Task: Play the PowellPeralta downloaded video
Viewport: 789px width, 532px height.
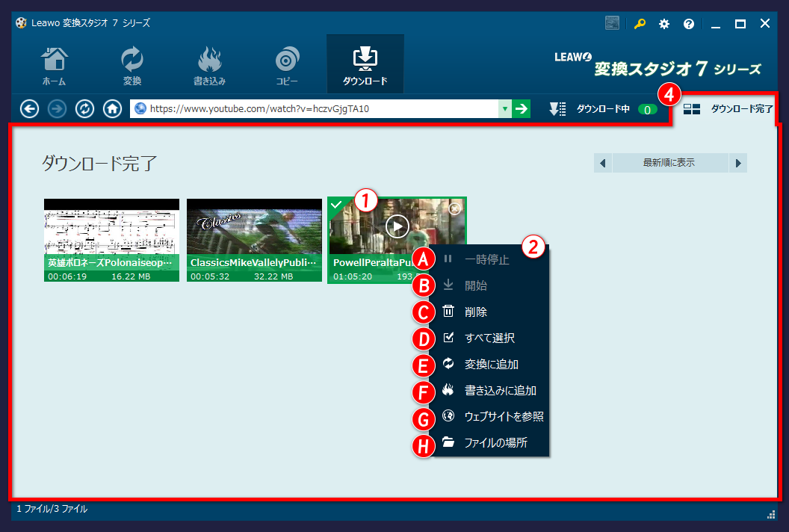Action: pos(397,226)
